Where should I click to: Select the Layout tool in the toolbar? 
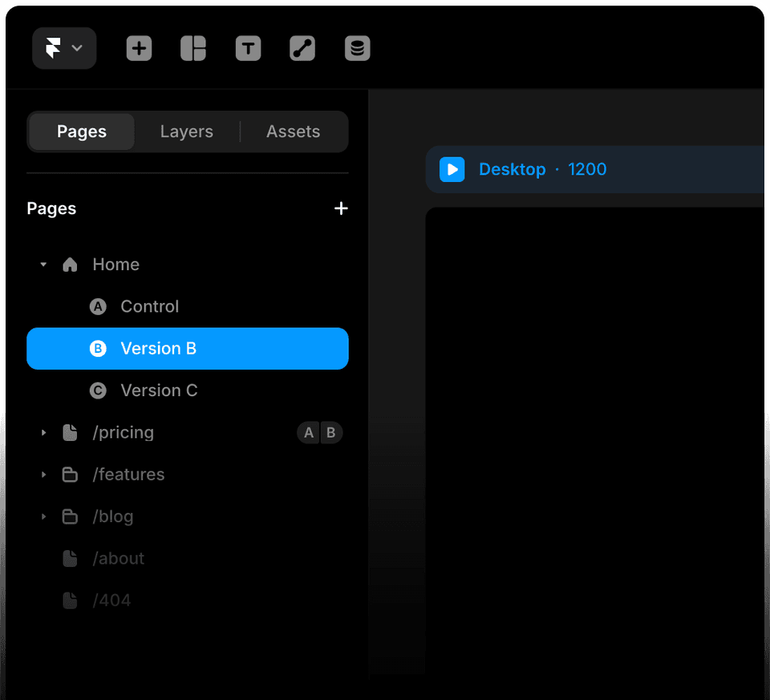coord(193,48)
